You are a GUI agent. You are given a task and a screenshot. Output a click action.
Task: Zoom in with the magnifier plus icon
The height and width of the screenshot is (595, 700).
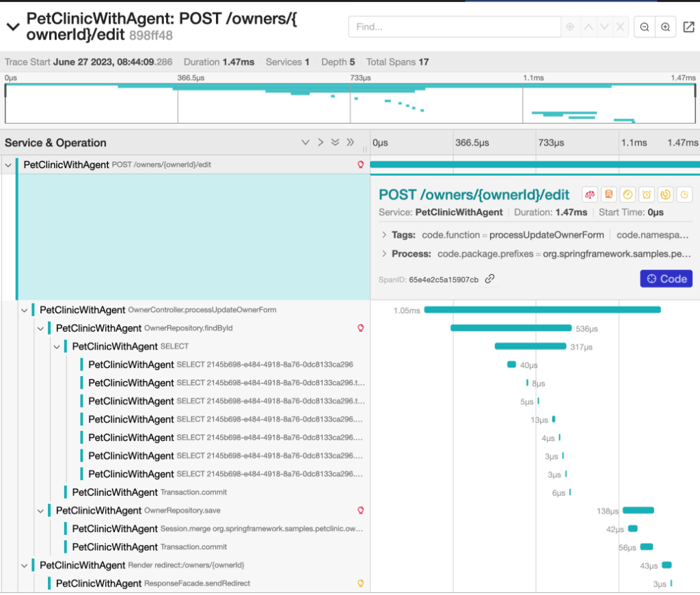point(665,27)
